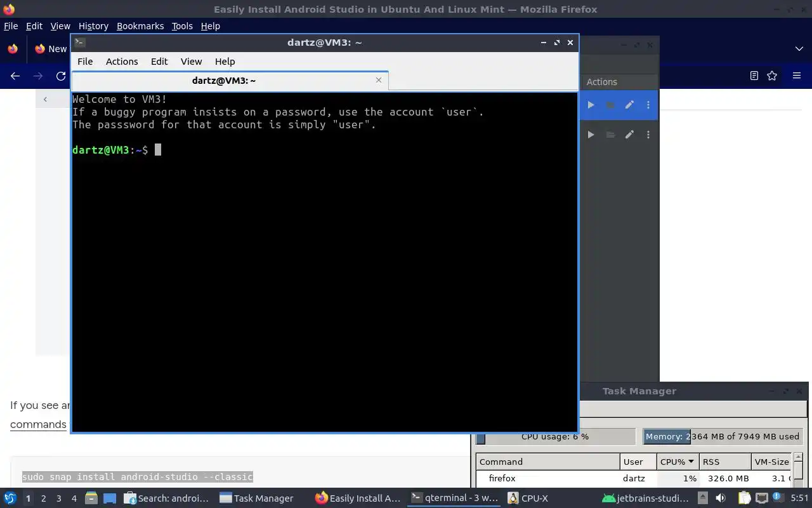The width and height of the screenshot is (812, 508).
Task: Reload the Firefox page
Action: tap(61, 76)
